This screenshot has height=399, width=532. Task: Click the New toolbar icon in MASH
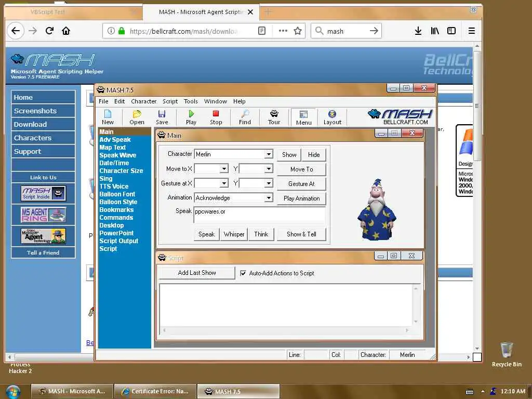tap(108, 117)
